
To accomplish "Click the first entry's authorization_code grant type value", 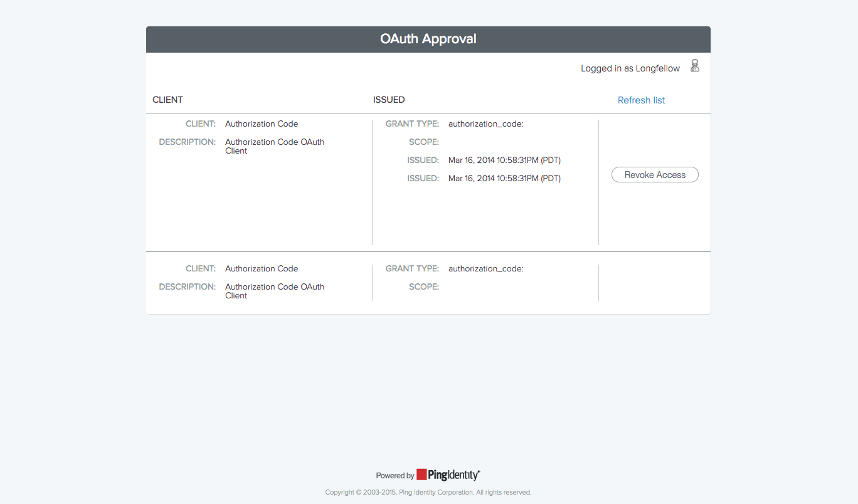I will click(485, 124).
